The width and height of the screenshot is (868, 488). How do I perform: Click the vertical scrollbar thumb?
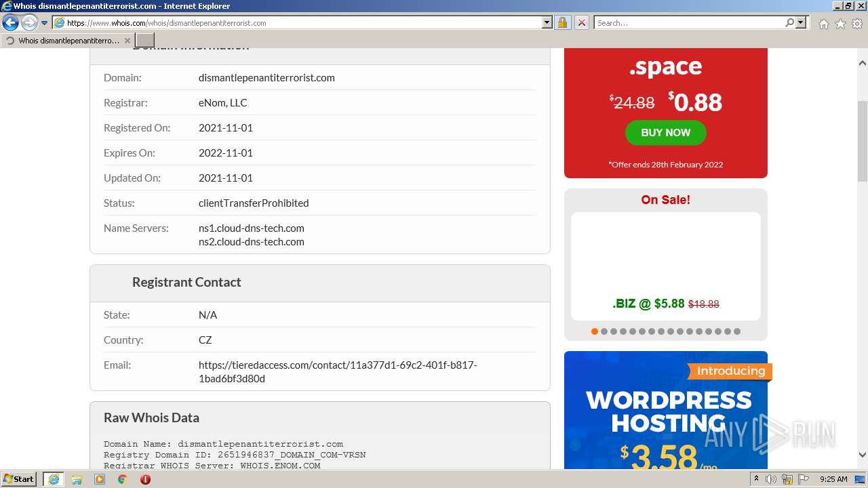pos(863,142)
